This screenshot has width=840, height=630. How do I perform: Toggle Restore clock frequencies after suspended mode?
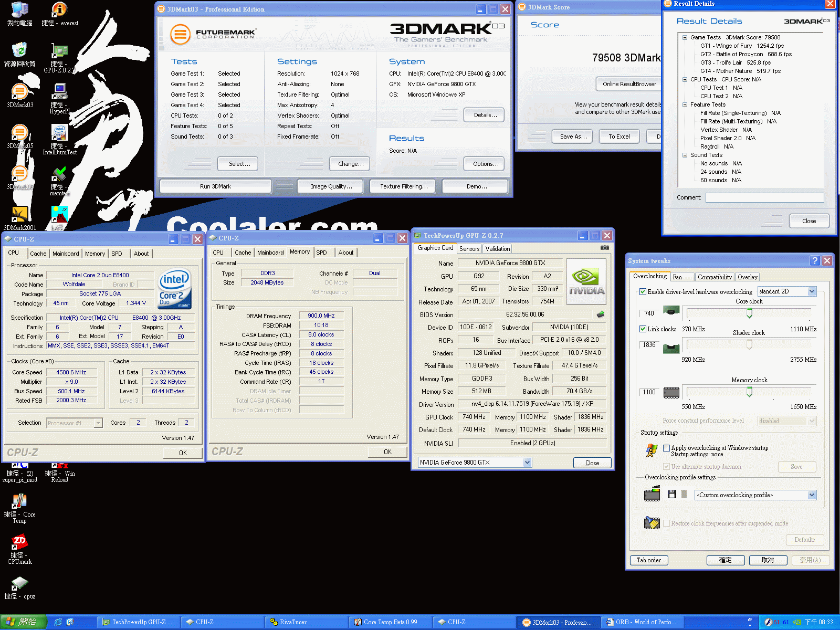tap(666, 523)
